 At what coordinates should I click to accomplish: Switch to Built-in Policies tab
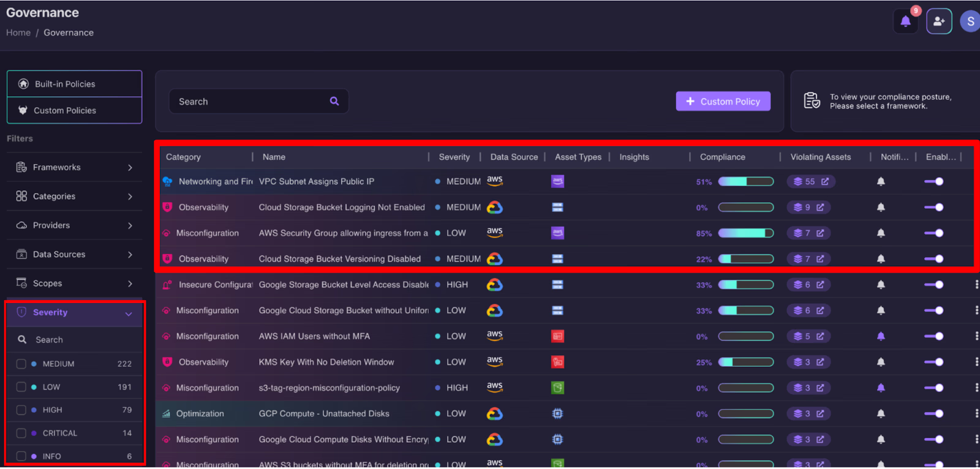[74, 84]
